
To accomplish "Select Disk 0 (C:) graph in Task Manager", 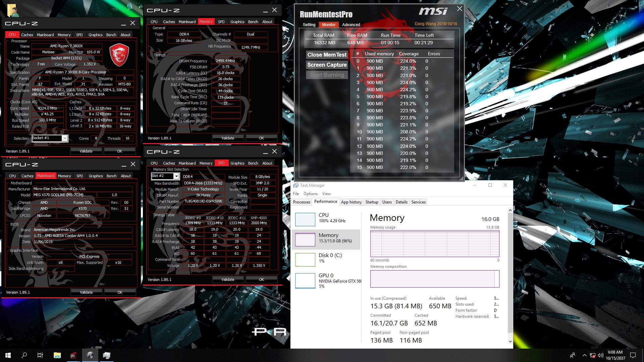I will [305, 259].
